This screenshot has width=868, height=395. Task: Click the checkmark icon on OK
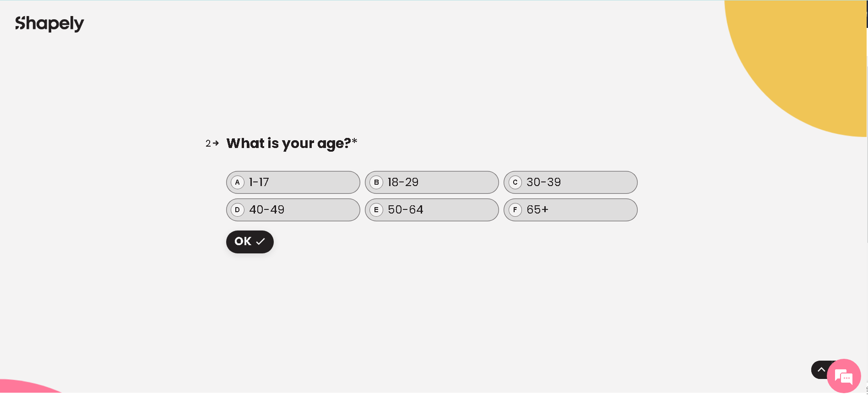[x=260, y=241]
